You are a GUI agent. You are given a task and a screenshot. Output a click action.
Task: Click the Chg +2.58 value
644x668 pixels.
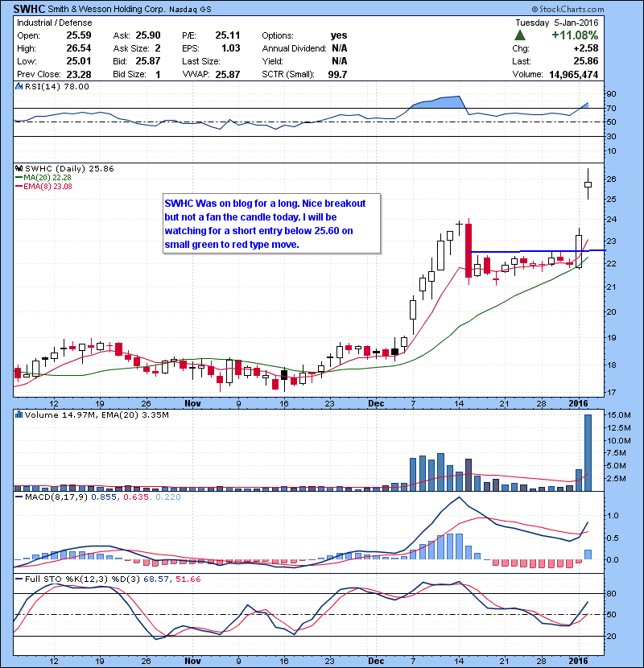pyautogui.click(x=585, y=48)
